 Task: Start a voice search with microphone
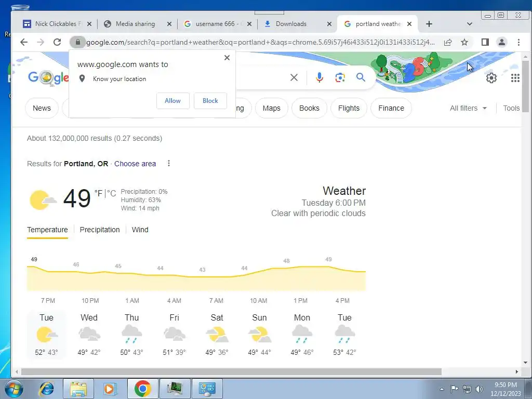pos(320,78)
